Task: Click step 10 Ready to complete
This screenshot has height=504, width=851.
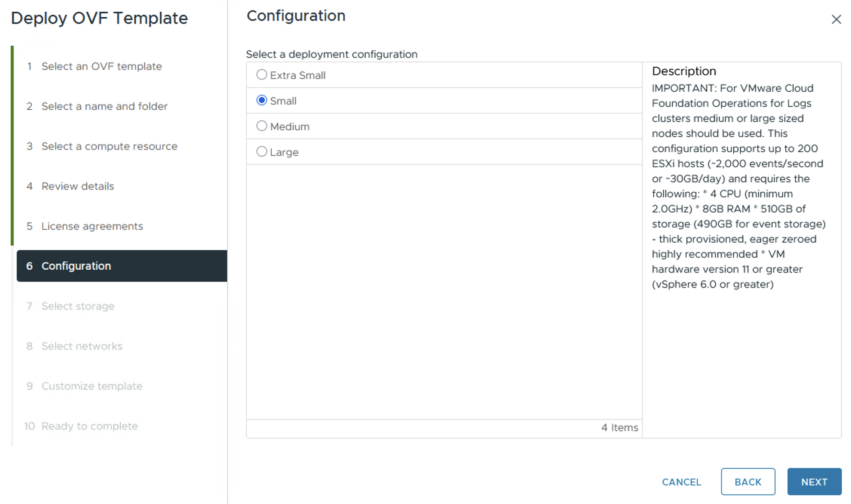Action: point(89,426)
